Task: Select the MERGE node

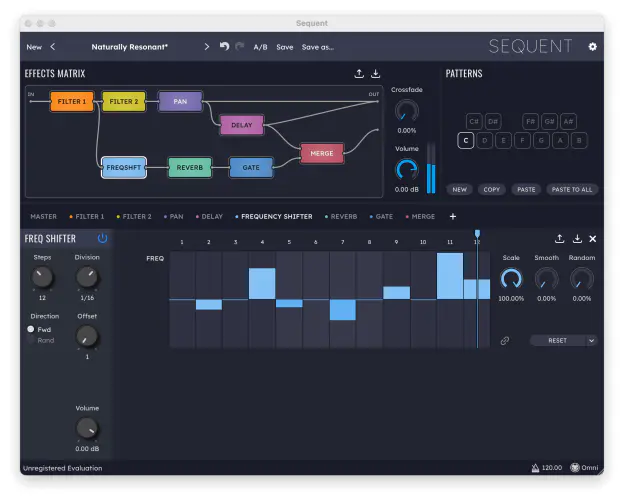Action: (x=322, y=153)
